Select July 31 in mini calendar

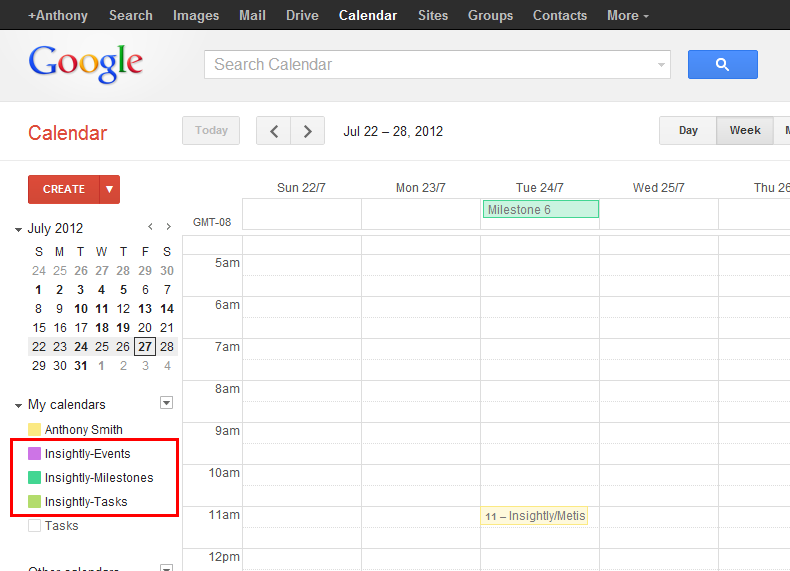click(x=81, y=366)
